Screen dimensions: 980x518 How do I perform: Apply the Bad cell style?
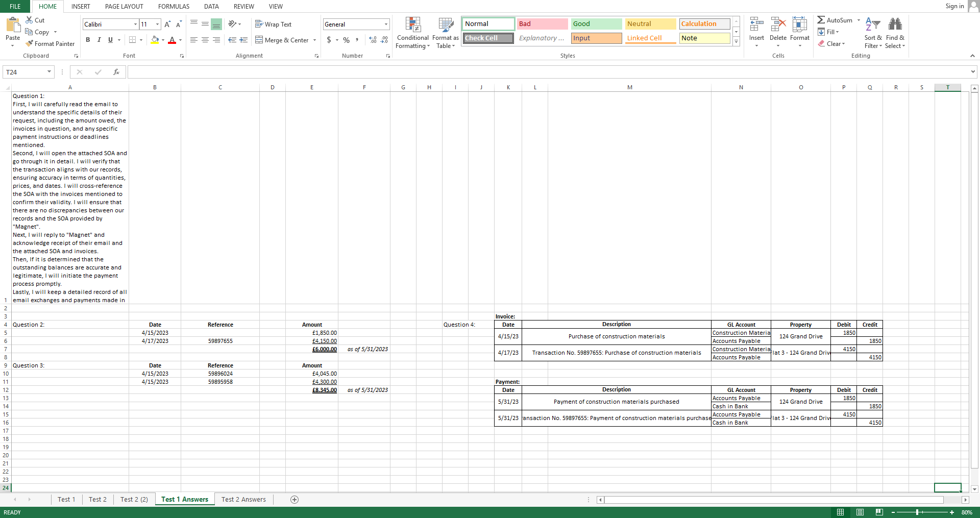542,24
